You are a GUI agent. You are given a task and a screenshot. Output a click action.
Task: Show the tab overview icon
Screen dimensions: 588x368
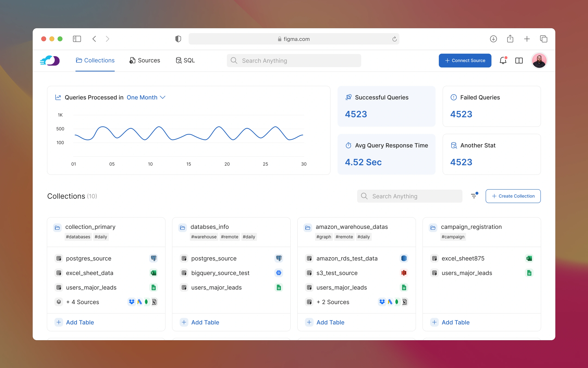click(x=543, y=39)
